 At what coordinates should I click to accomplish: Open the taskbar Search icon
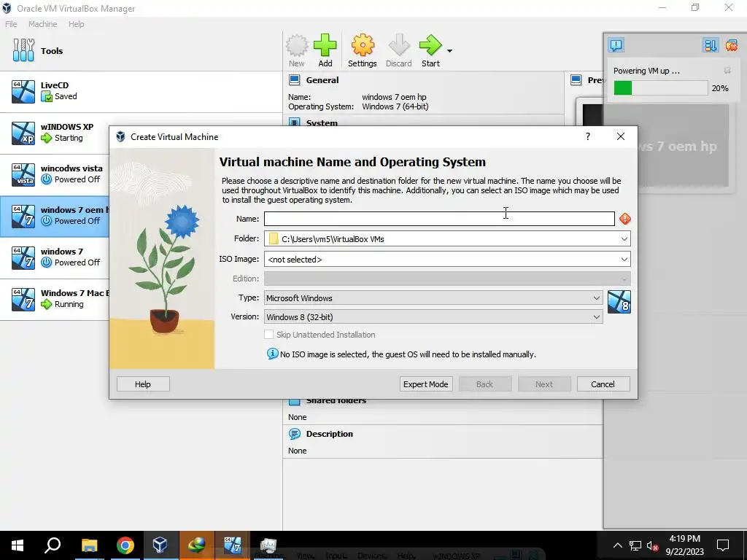(53, 545)
